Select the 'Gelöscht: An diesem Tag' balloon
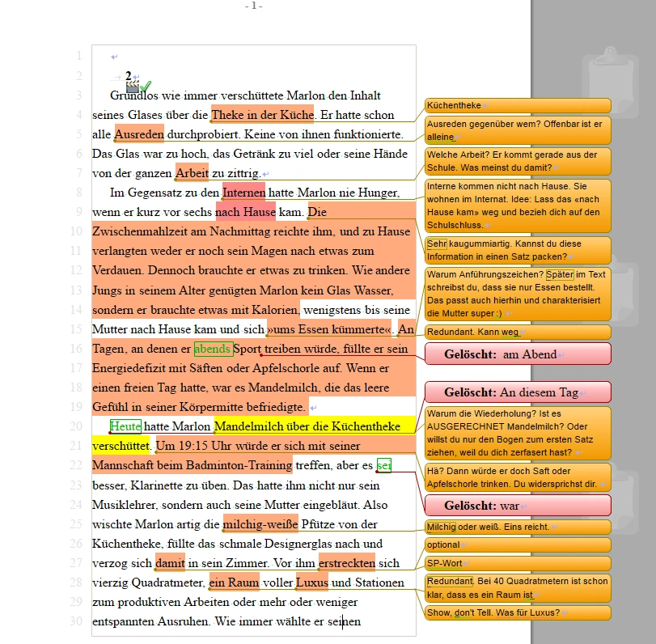Screen dimensions: 656x644 518,392
